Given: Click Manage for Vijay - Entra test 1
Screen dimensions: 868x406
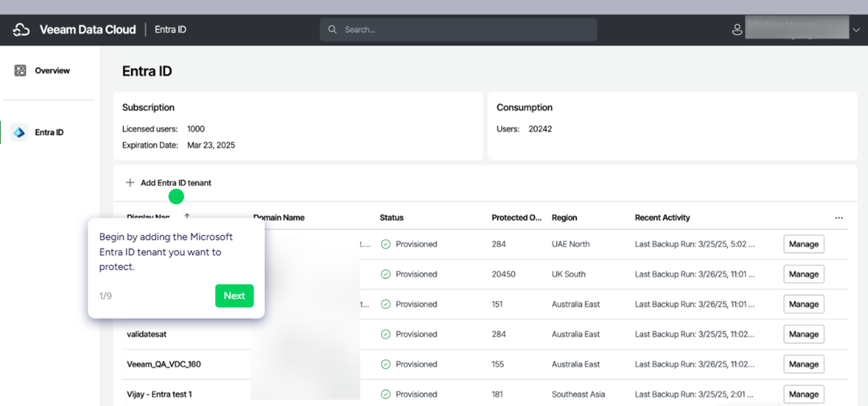Looking at the screenshot, I should click(x=804, y=394).
